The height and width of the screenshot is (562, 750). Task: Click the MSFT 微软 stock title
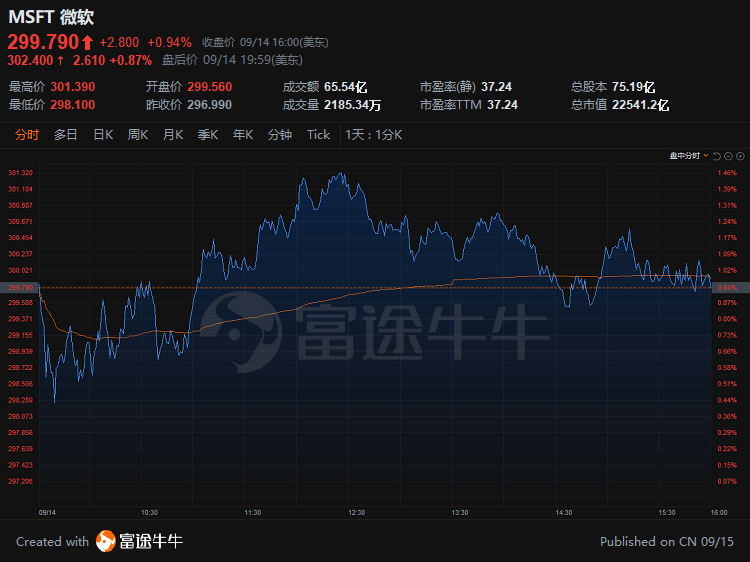pyautogui.click(x=51, y=17)
